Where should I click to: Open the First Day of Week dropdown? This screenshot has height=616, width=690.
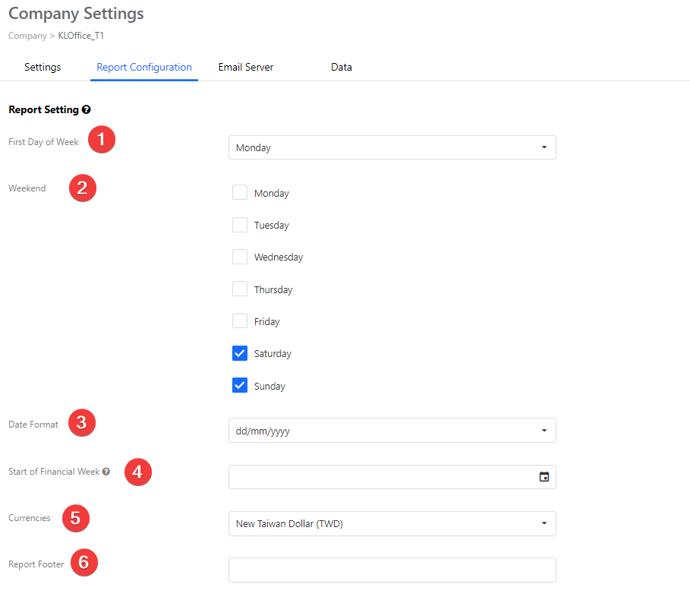click(392, 147)
